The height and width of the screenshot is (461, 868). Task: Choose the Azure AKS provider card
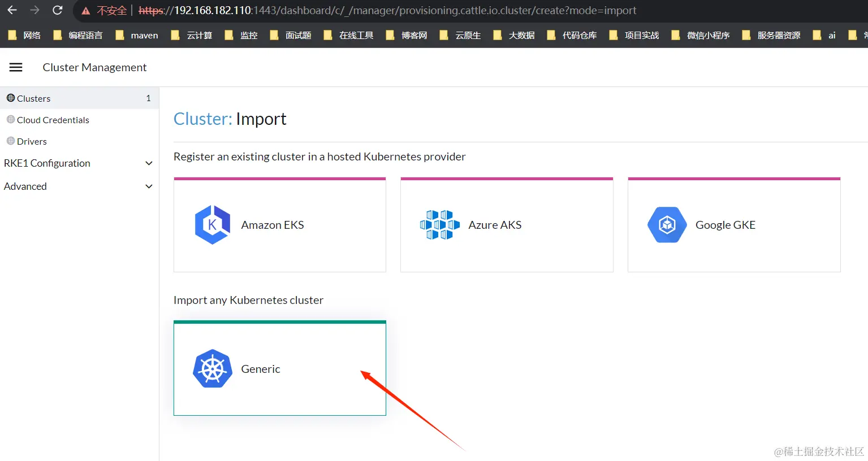507,225
